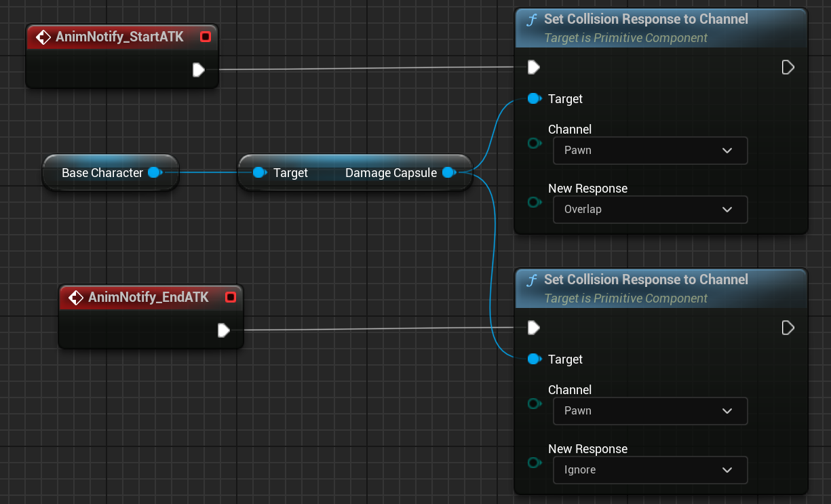Screen dimensions: 831x504
Task: Click the red delegate pin on AnimNotify_EndATK
Action: tap(230, 298)
